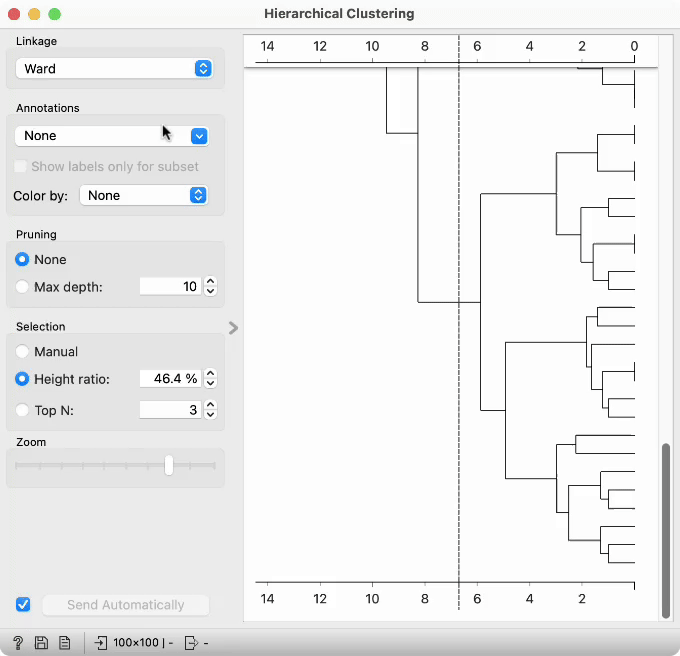This screenshot has width=680, height=656.
Task: Click the Height ratio 46.4 % field
Action: pos(170,379)
